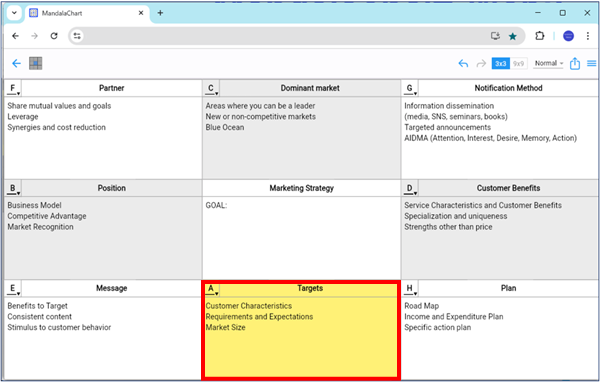The height and width of the screenshot is (382, 600).
Task: Bookmark this page with the star
Action: coord(513,36)
